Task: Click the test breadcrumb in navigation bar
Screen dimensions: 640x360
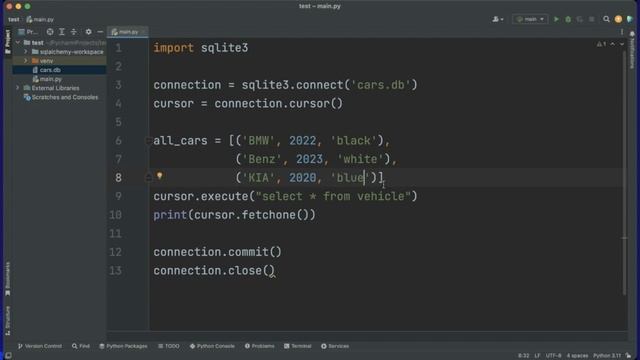Action: [13, 19]
